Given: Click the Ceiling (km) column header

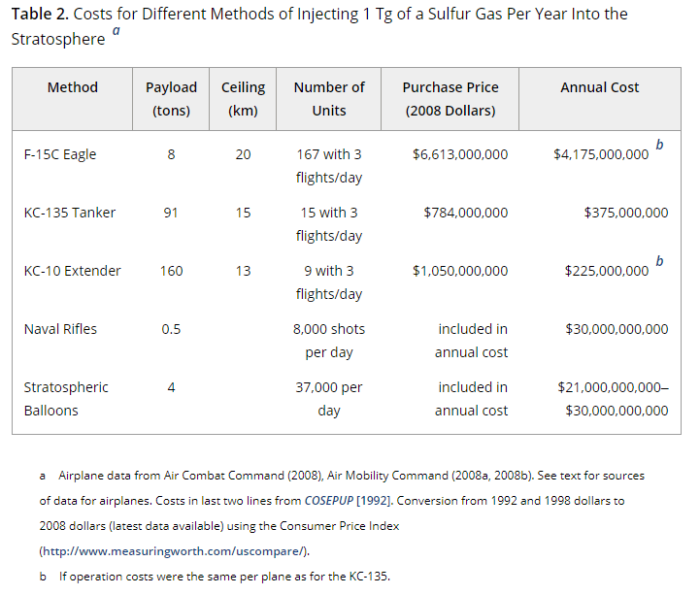Looking at the screenshot, I should (x=243, y=98).
